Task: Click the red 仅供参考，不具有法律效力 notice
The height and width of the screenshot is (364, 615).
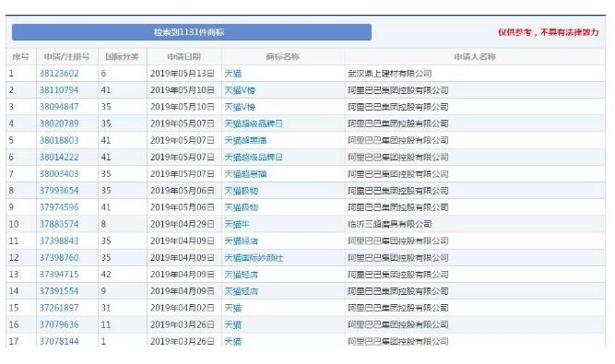Action: pyautogui.click(x=549, y=32)
